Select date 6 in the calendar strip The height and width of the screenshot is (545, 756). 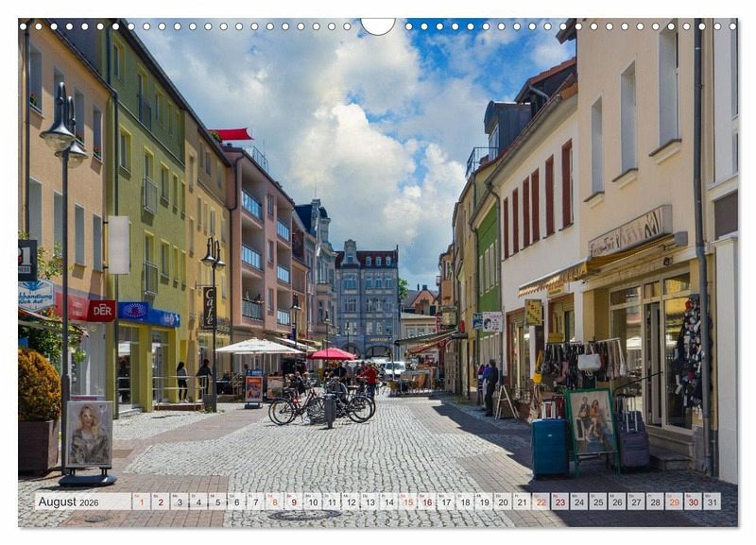coord(237,502)
